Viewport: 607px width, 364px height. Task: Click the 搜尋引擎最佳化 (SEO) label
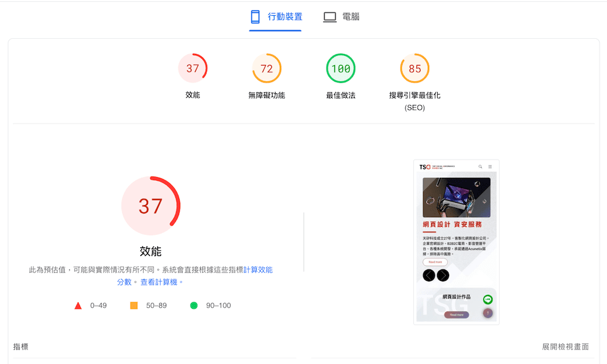[415, 101]
